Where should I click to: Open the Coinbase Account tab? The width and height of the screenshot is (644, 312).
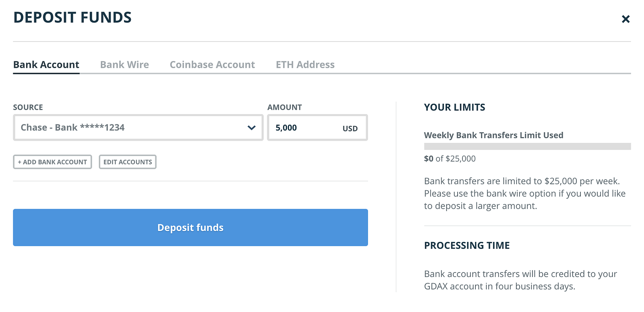[x=212, y=65]
